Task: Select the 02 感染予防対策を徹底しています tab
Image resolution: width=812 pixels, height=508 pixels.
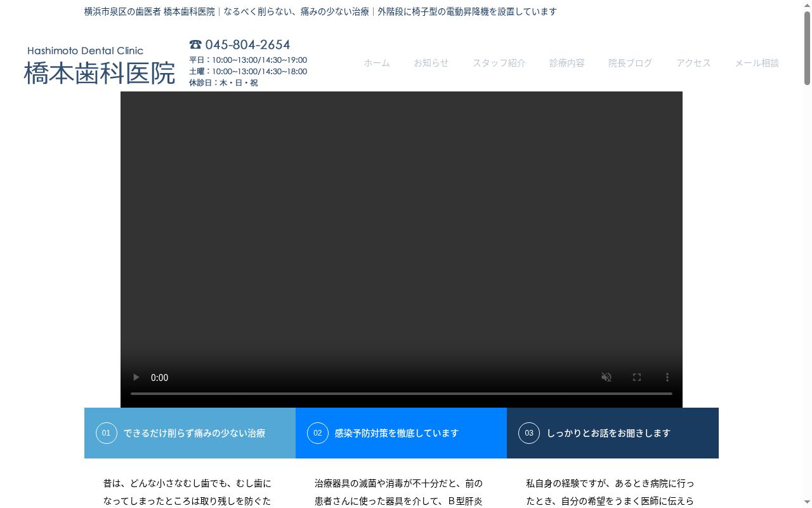Action: 401,433
